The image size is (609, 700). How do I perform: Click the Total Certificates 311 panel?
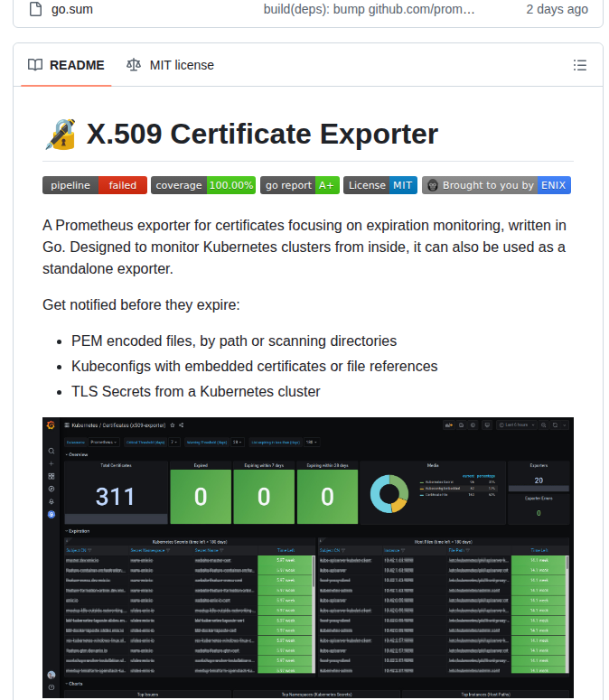click(116, 492)
